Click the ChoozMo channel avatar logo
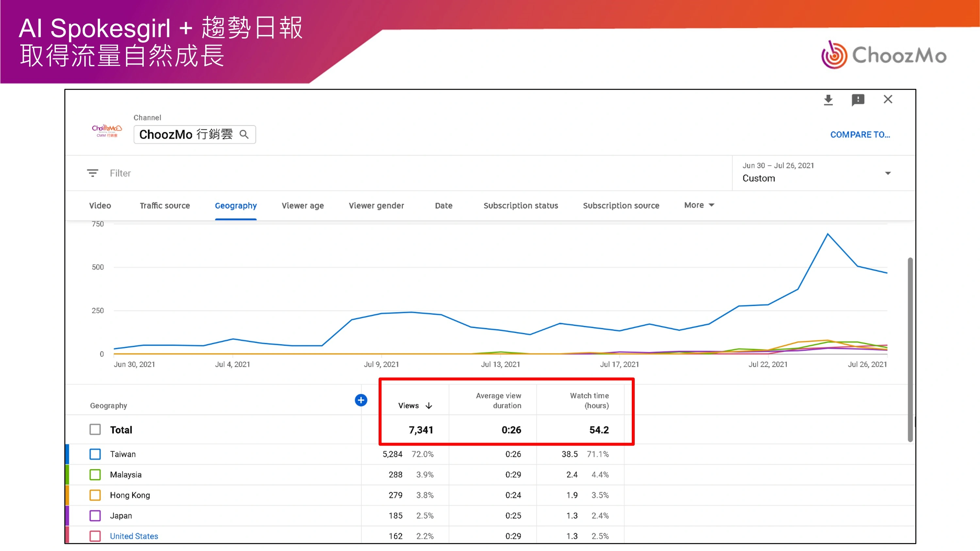This screenshot has width=980, height=551. tap(106, 131)
